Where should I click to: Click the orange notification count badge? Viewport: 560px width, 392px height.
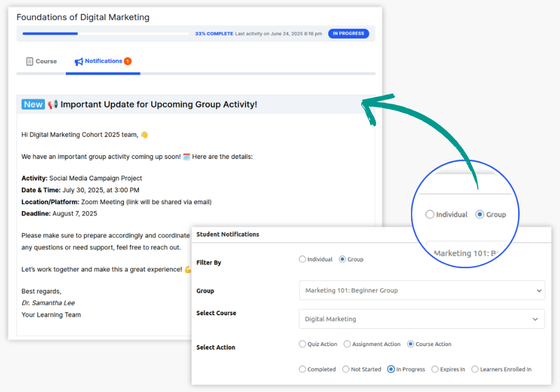(x=128, y=61)
